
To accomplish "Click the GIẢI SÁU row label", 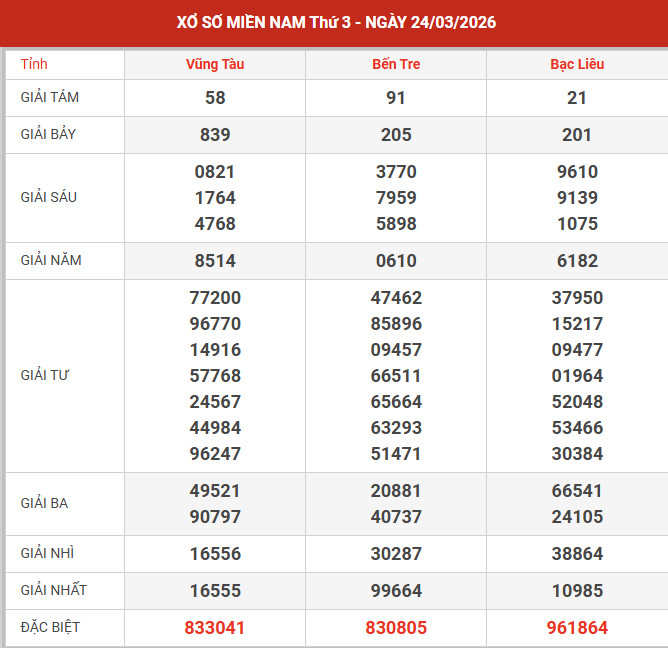I will point(49,197).
